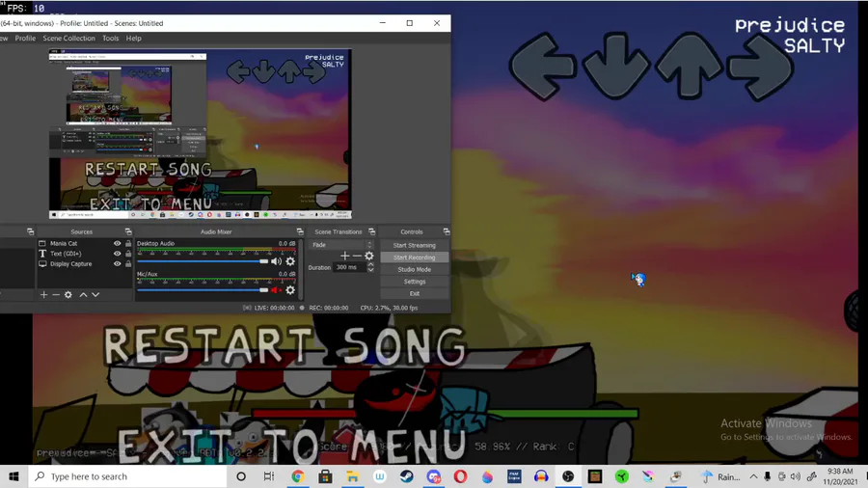
Task: Remove selected source with the minus icon
Action: tap(56, 295)
